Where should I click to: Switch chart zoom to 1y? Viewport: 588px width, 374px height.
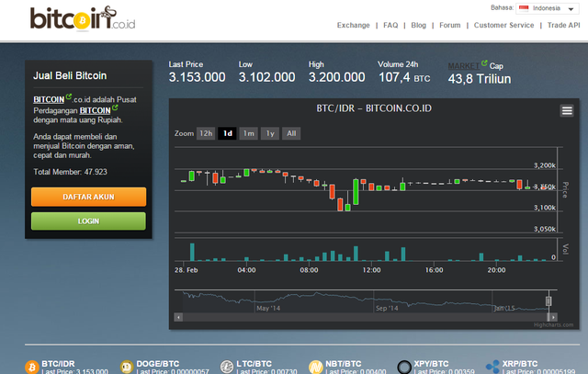click(270, 133)
